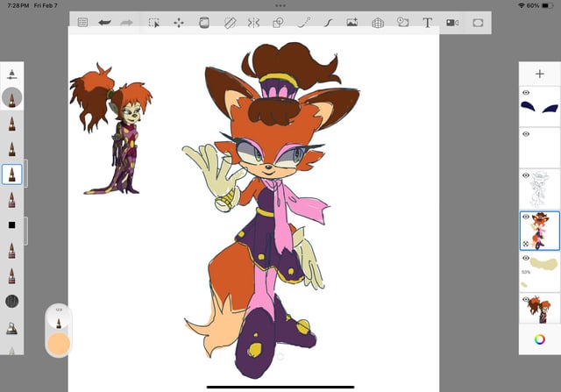Screen dimensions: 561x392
Task: Select the navy eyebrows layer thumbnail
Action: (x=540, y=107)
